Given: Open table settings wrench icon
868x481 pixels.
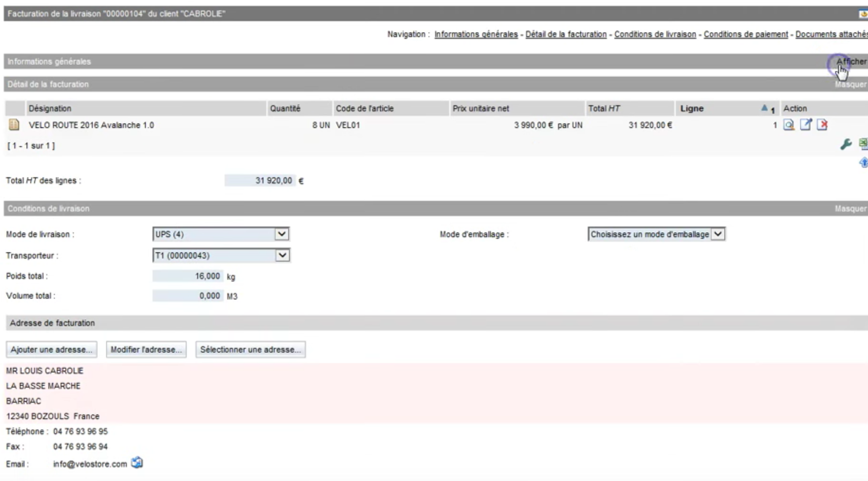Looking at the screenshot, I should [x=846, y=144].
